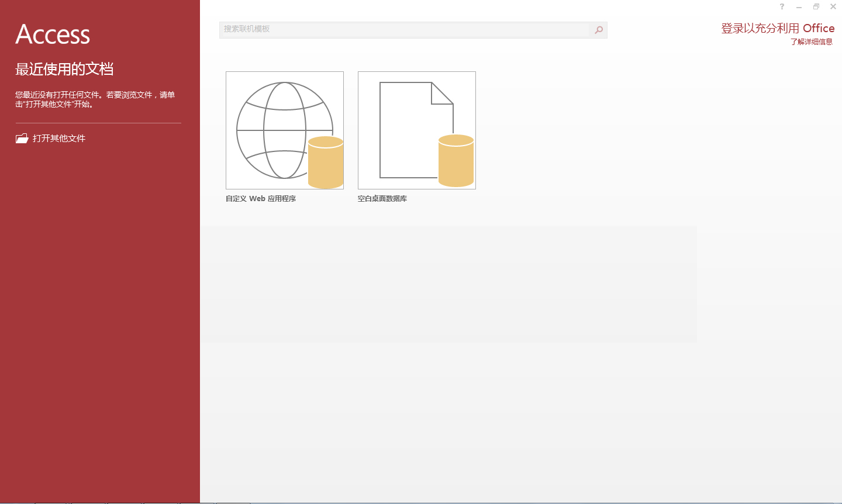Click the open folder icon beside 打开其他文件
Image resolution: width=842 pixels, height=504 pixels.
(20, 138)
